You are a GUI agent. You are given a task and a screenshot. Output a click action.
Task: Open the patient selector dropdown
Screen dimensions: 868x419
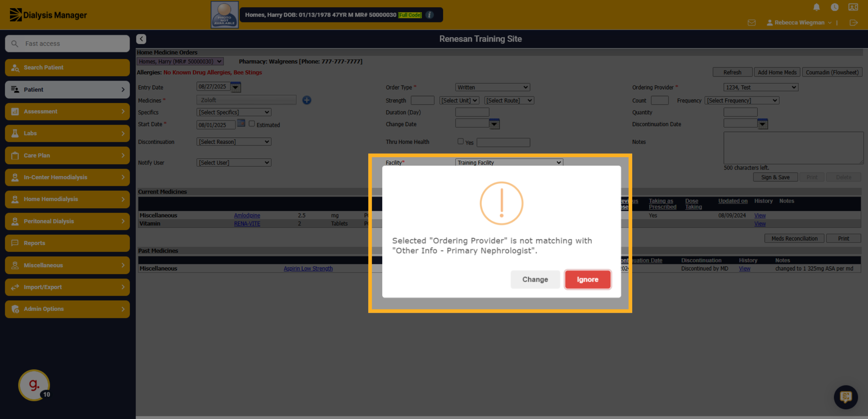click(x=180, y=61)
